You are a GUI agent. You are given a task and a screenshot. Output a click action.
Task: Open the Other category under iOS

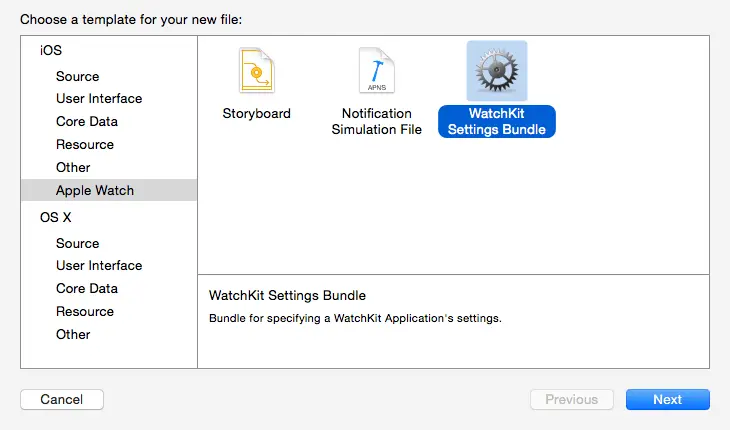tap(73, 168)
